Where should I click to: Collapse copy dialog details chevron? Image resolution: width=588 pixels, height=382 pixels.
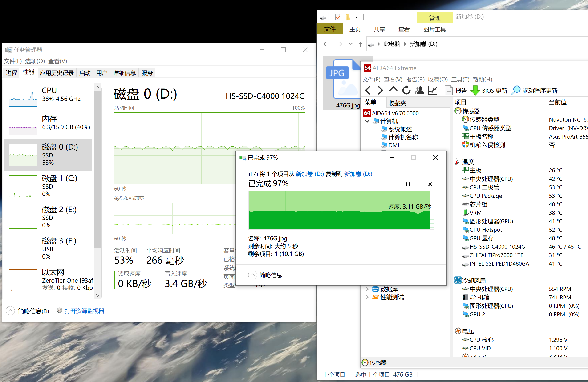point(252,275)
